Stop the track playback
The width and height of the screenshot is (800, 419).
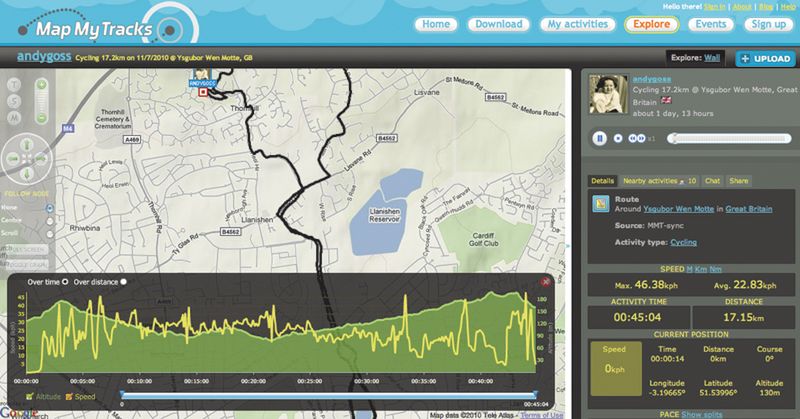[618, 138]
